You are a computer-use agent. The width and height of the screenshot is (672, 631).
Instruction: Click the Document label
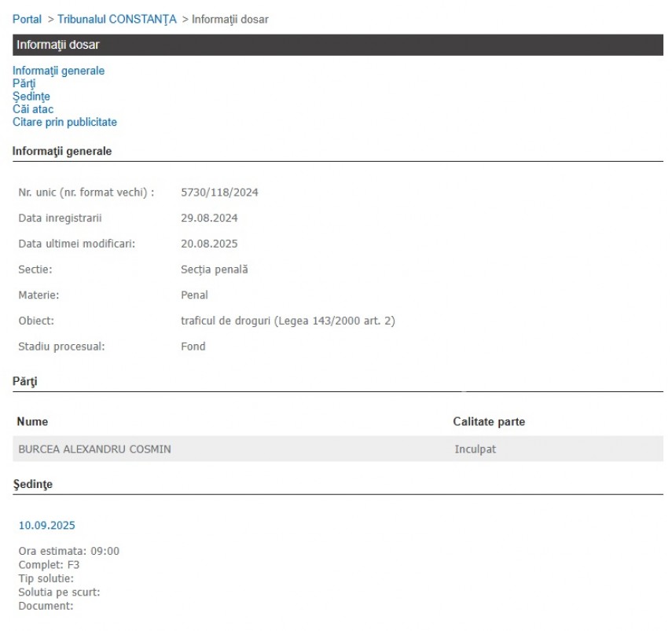(46, 606)
